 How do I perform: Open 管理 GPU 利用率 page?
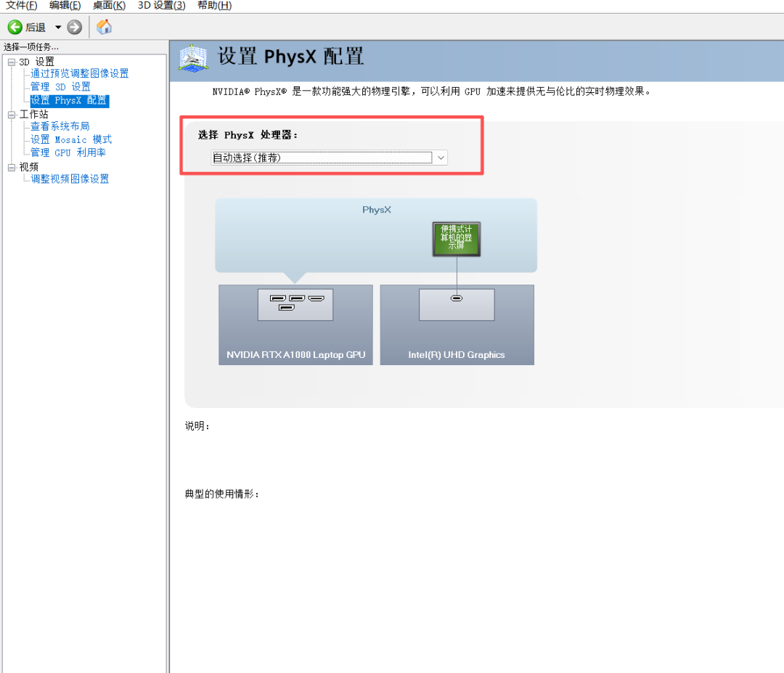pos(68,152)
